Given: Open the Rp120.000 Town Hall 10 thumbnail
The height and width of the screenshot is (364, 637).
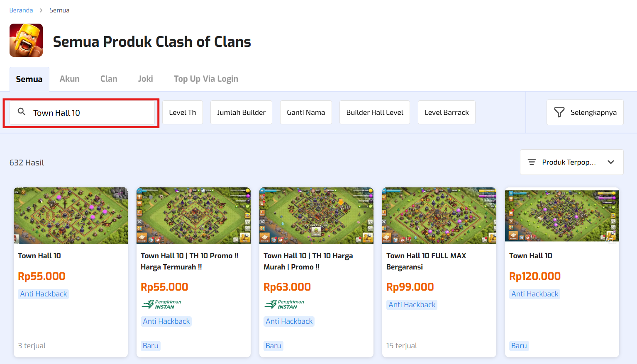Looking at the screenshot, I should tap(562, 216).
